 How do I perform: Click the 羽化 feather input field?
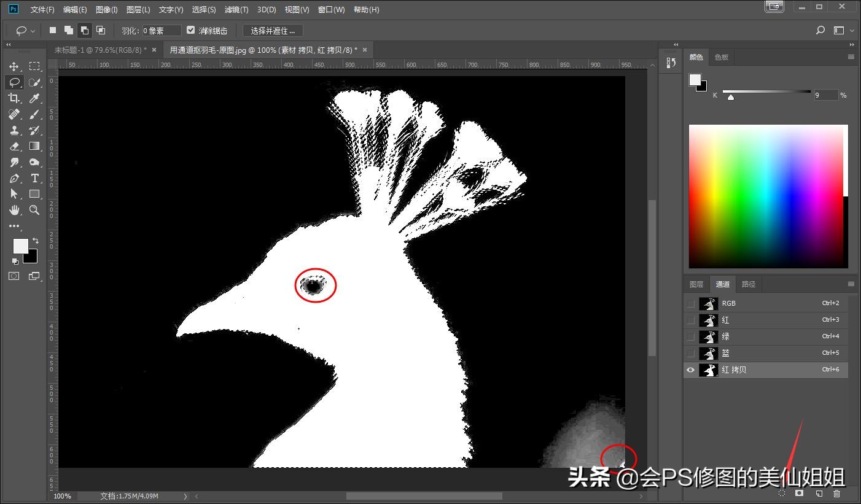[162, 30]
